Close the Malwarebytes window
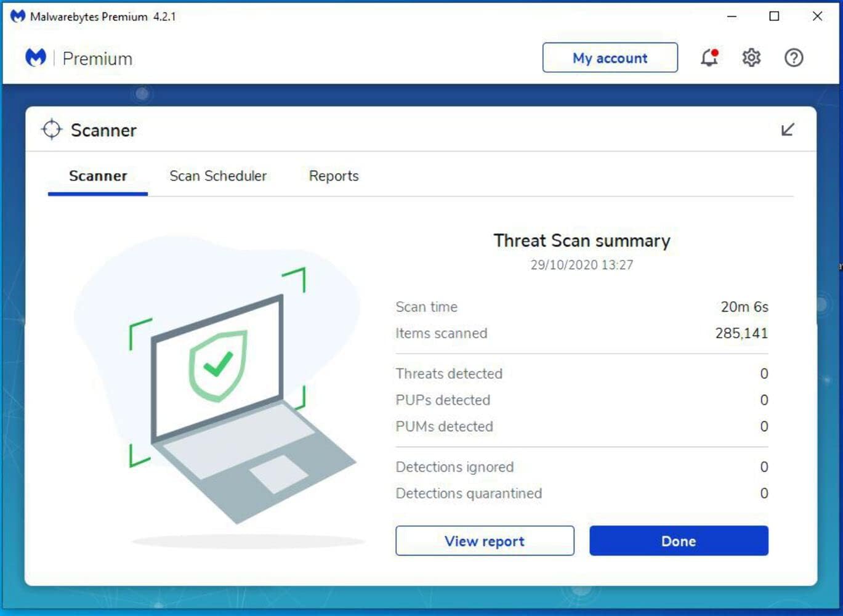843x616 pixels. coord(817,17)
